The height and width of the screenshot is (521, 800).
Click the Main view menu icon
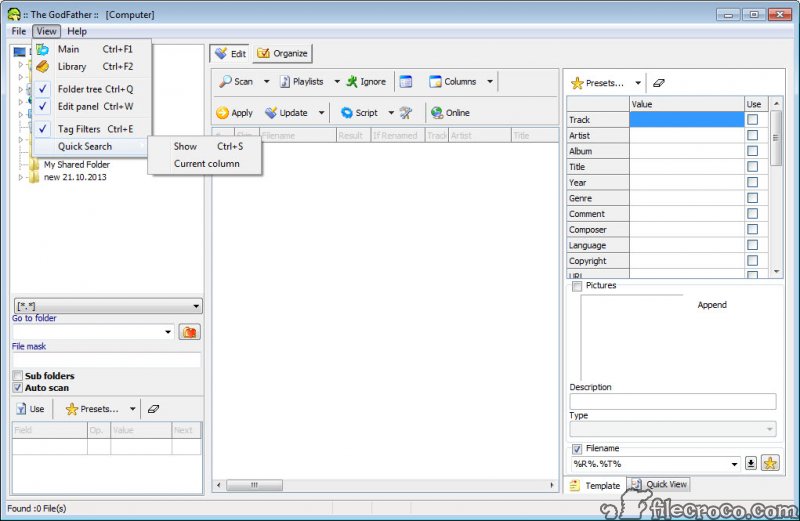(42, 49)
